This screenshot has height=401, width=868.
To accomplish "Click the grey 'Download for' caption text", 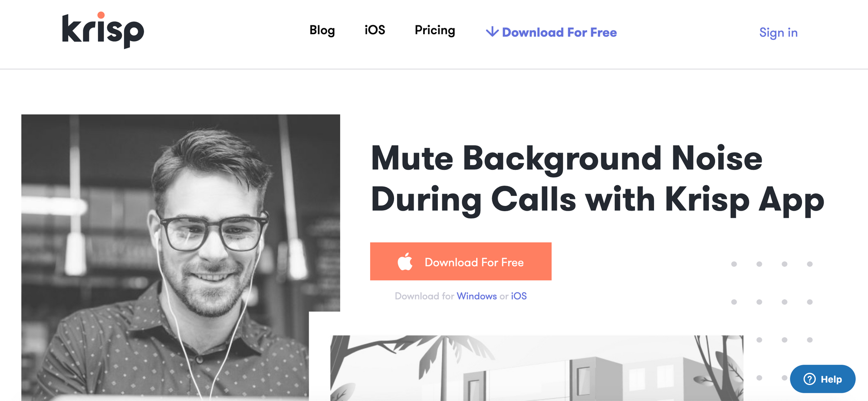I will click(424, 296).
